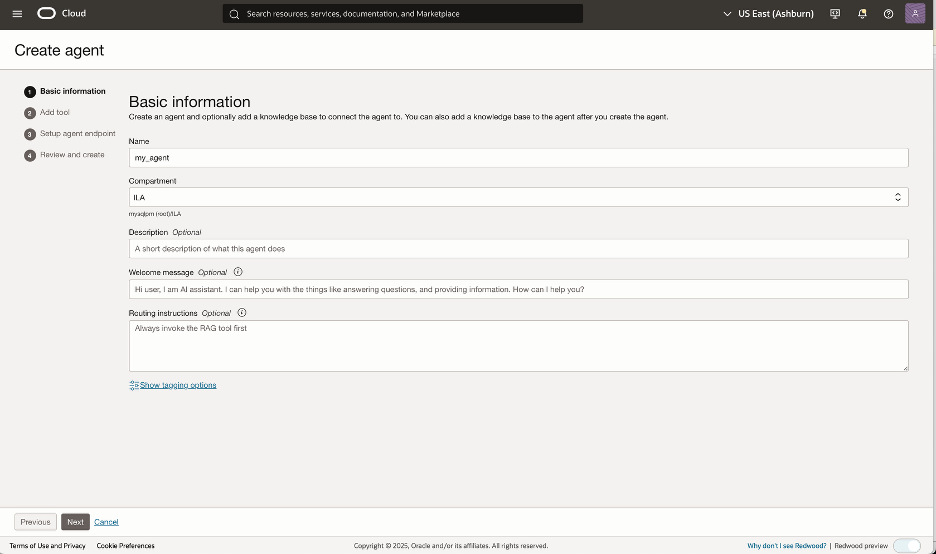Click the Create agent page title
Viewport: 936px width, 554px height.
[x=59, y=50]
